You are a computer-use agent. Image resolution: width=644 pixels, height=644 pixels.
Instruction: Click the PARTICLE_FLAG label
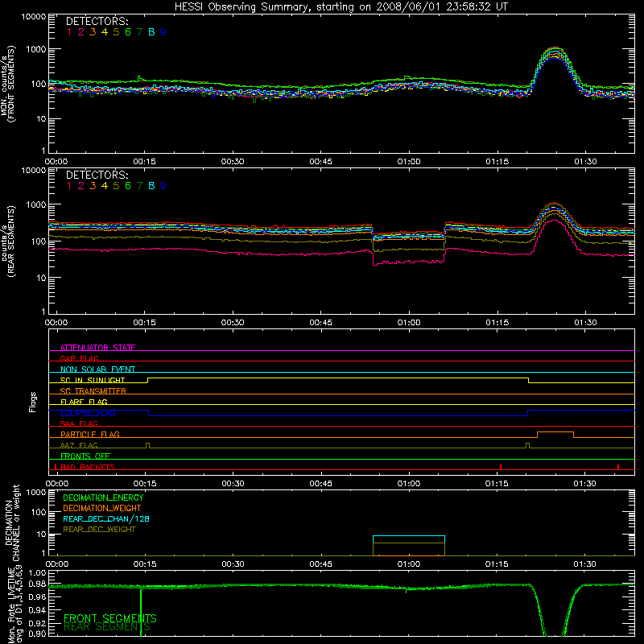90,435
